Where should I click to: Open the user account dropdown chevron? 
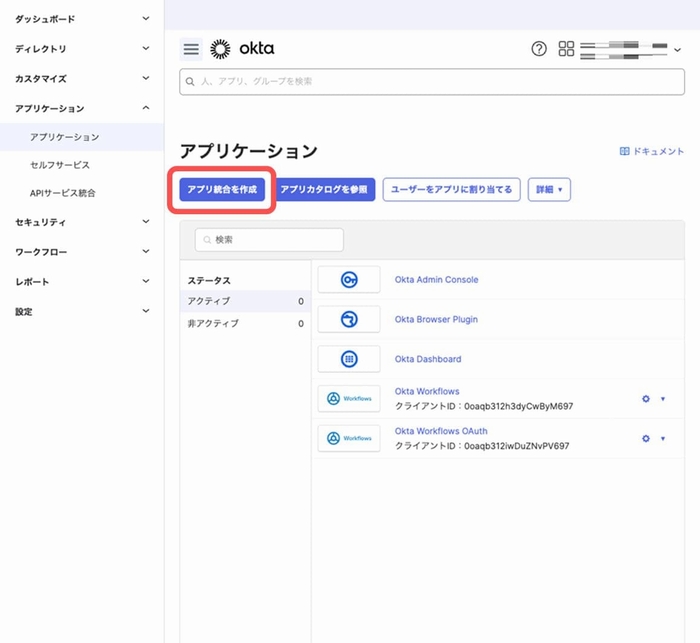coord(677,50)
